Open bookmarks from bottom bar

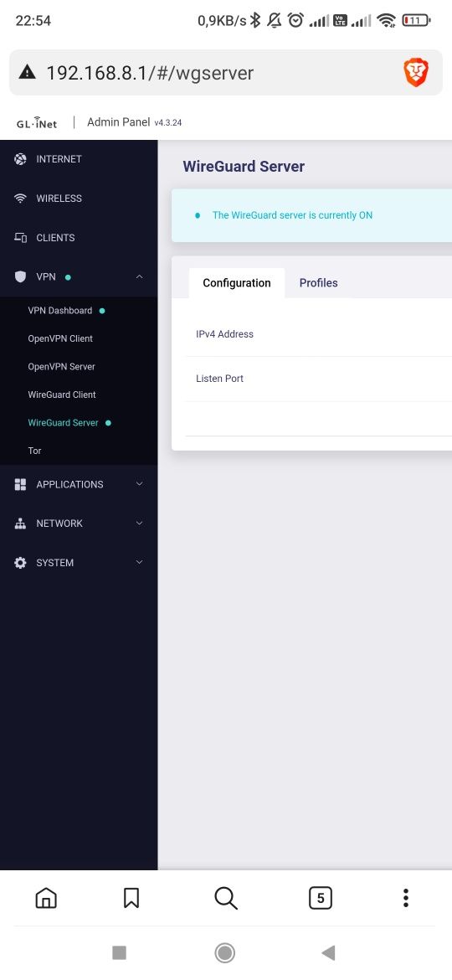(131, 898)
